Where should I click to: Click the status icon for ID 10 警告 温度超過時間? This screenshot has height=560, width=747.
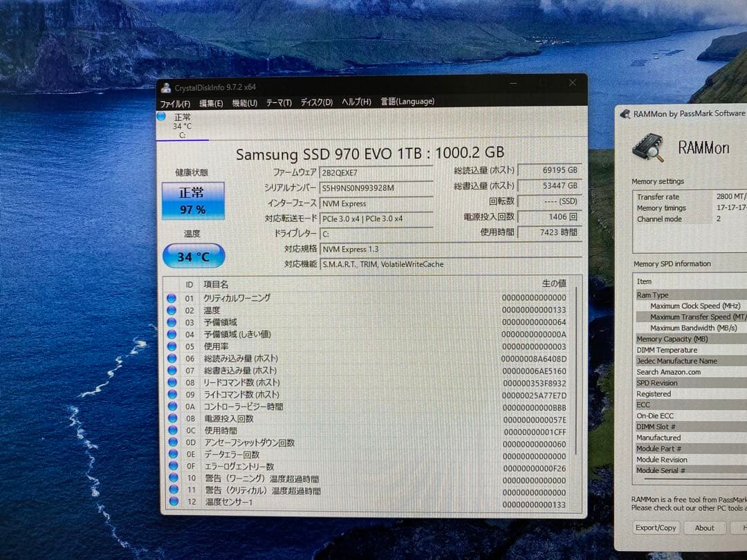[x=174, y=478]
